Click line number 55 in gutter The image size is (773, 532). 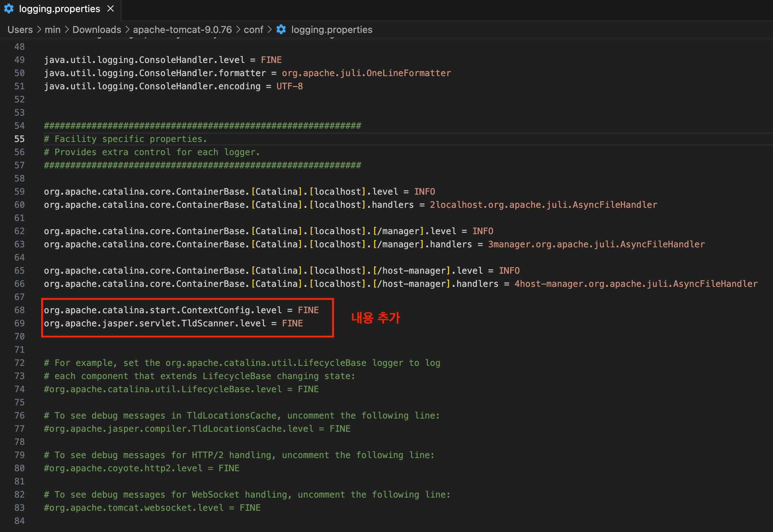[x=19, y=139]
